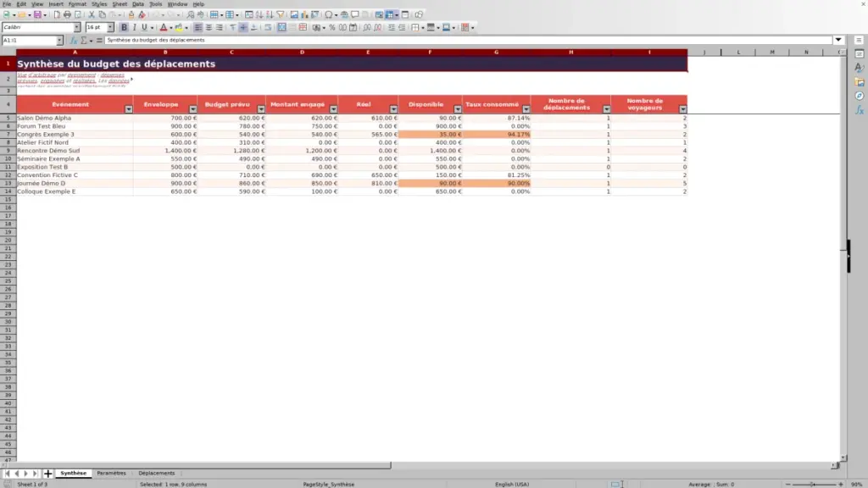Open the Data menu
The image size is (868, 488).
(138, 4)
